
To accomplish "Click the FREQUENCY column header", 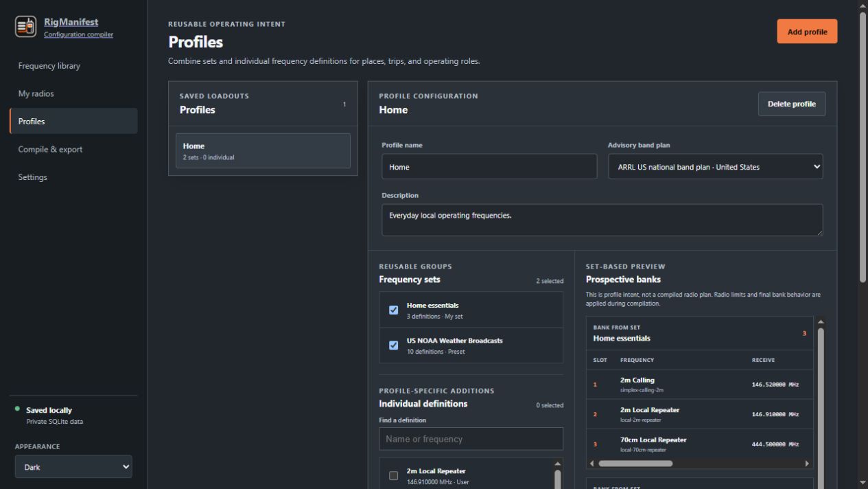I will 637,360.
